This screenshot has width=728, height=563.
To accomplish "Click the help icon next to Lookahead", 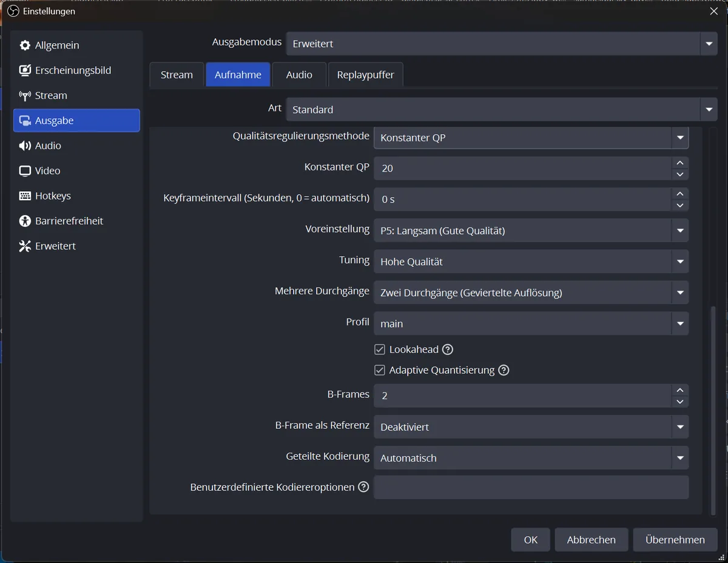I will [x=448, y=349].
